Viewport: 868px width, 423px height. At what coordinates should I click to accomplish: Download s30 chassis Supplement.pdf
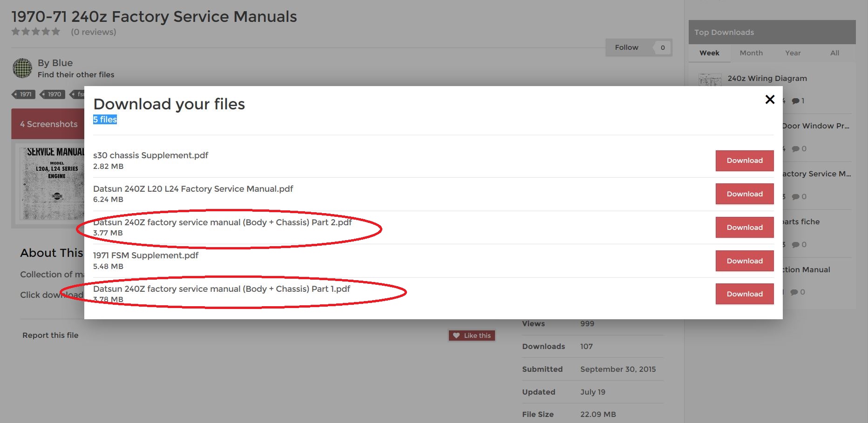pyautogui.click(x=745, y=161)
